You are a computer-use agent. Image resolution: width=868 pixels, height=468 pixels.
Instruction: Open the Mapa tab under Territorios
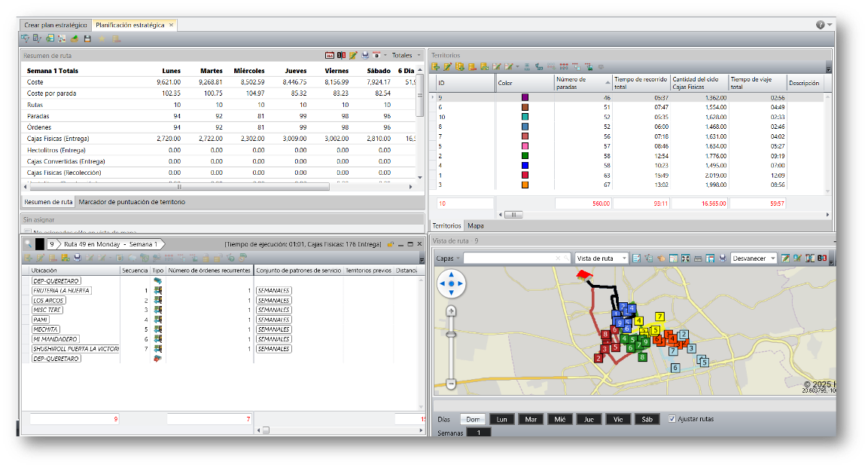click(x=475, y=225)
